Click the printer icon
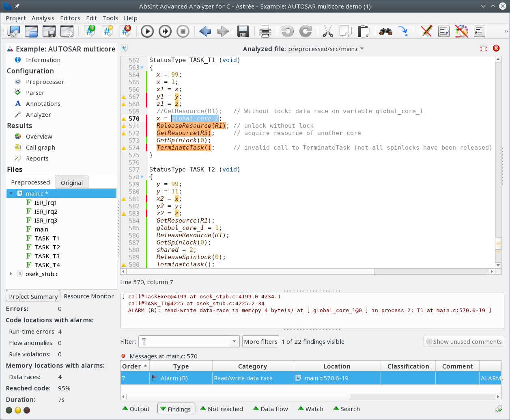Viewport: 510px width, 420px height. [x=265, y=31]
